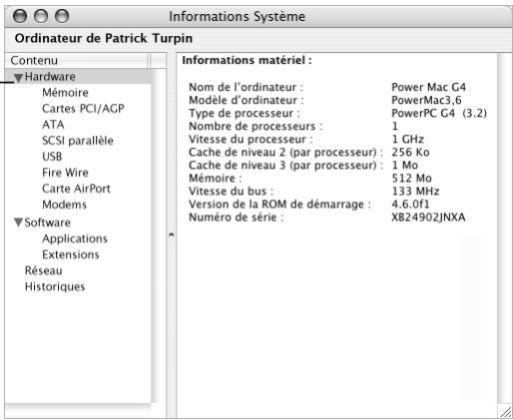The height and width of the screenshot is (420, 513).
Task: Click the 133 MHz value
Action: point(415,192)
